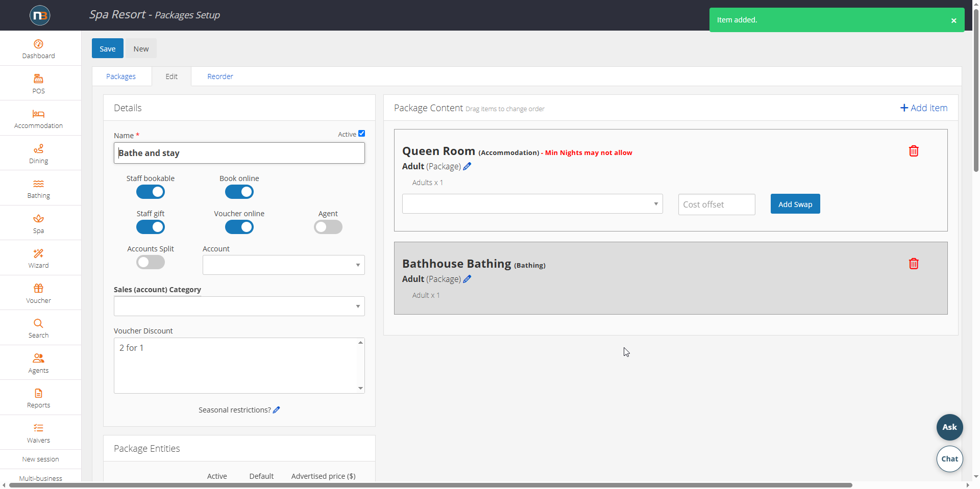Enable the Agent toggle
Image resolution: width=980 pixels, height=489 pixels.
328,227
